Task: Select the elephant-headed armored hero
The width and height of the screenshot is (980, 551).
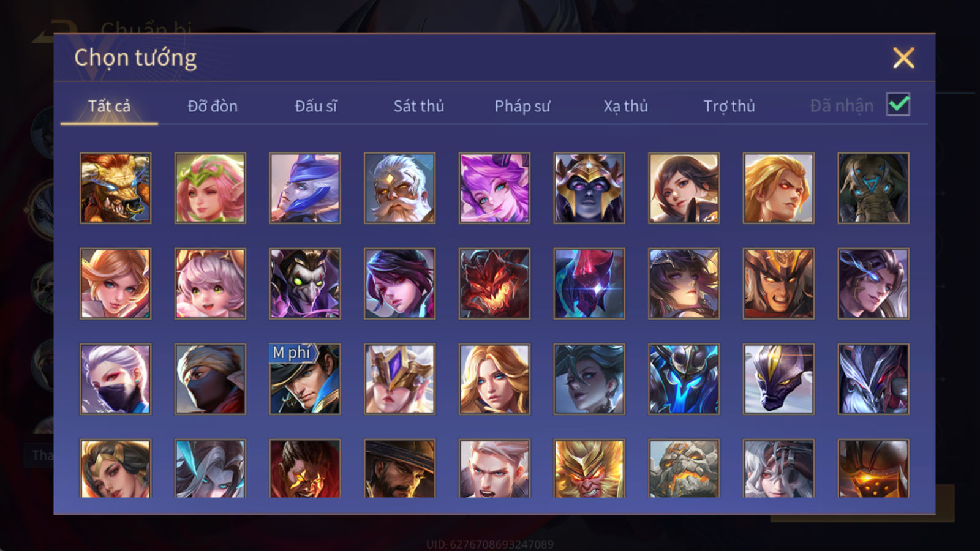Action: tap(873, 188)
